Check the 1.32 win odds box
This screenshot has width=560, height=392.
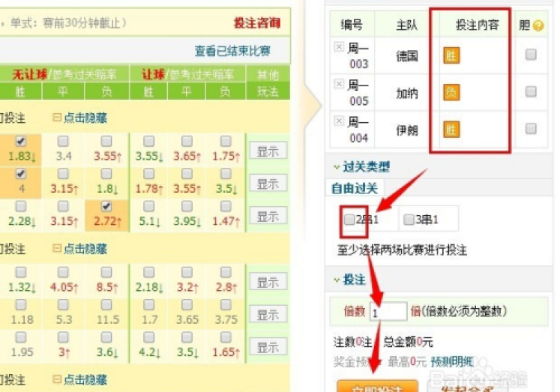click(x=21, y=272)
